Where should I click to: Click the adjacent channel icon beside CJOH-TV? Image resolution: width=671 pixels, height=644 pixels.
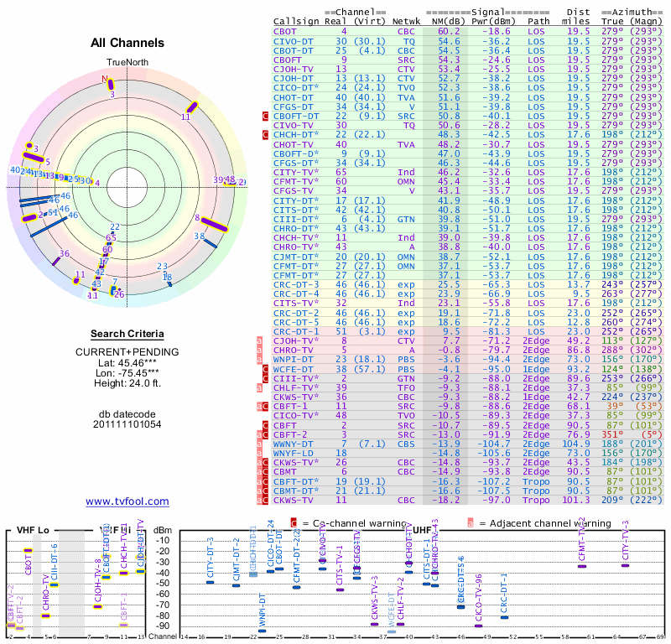coord(260,341)
